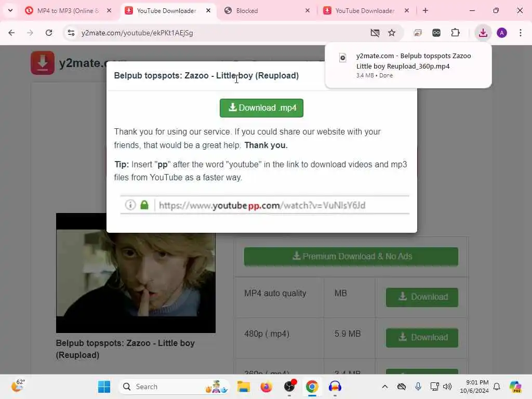532x399 pixels.
Task: Open the recorder app with red badge
Action: point(289,387)
